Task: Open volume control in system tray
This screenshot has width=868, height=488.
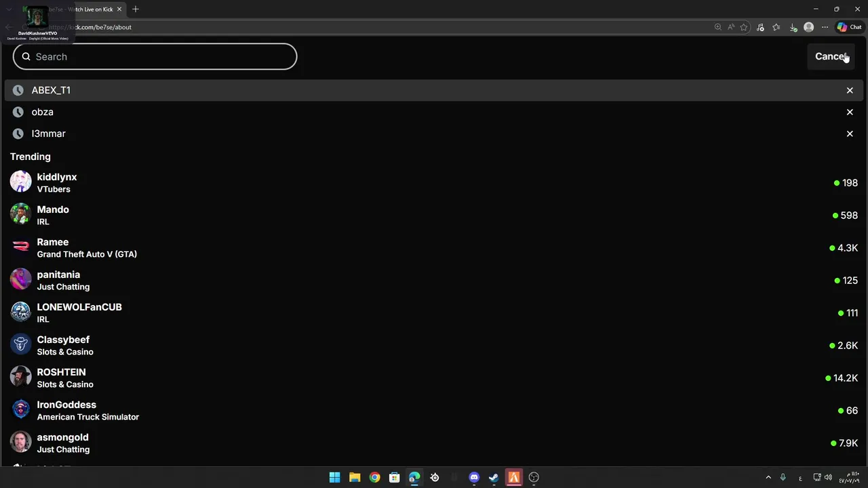Action: click(828, 477)
